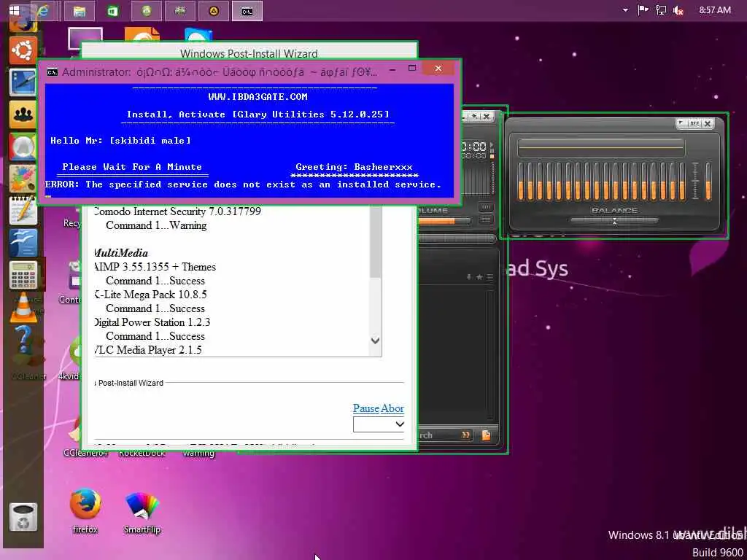Viewport: 747px width, 560px height.
Task: Open the SmartFlip desktop shortcut
Action: [142, 513]
